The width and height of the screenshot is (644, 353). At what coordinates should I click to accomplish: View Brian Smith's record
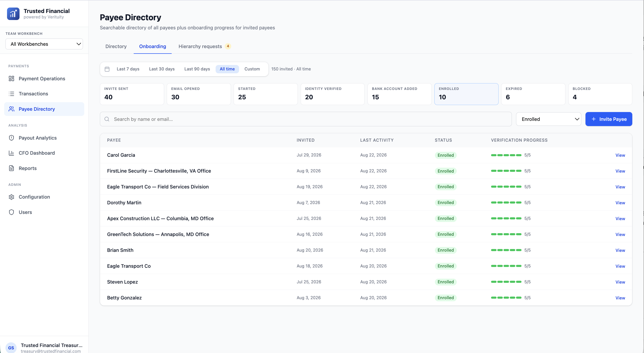click(x=620, y=250)
